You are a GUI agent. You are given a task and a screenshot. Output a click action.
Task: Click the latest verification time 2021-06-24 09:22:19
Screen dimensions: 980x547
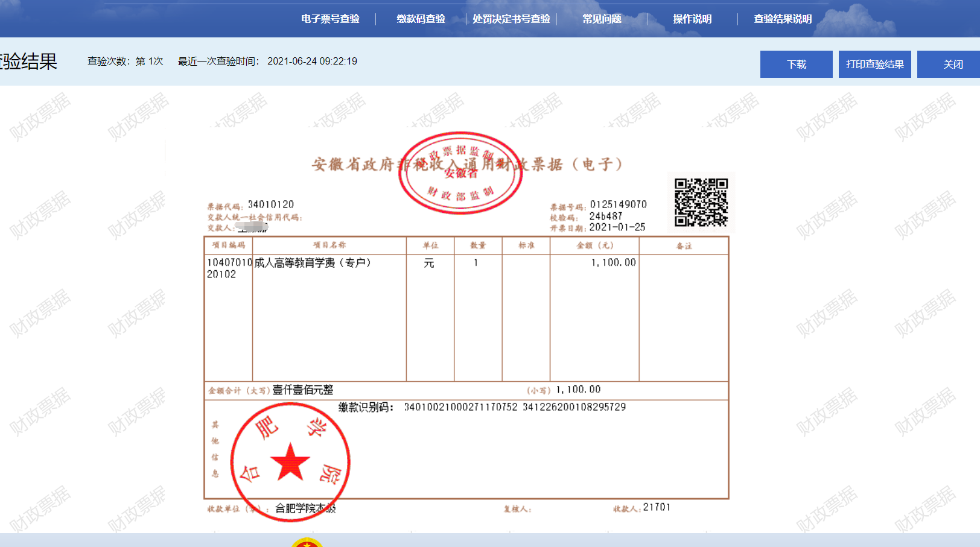pos(312,62)
